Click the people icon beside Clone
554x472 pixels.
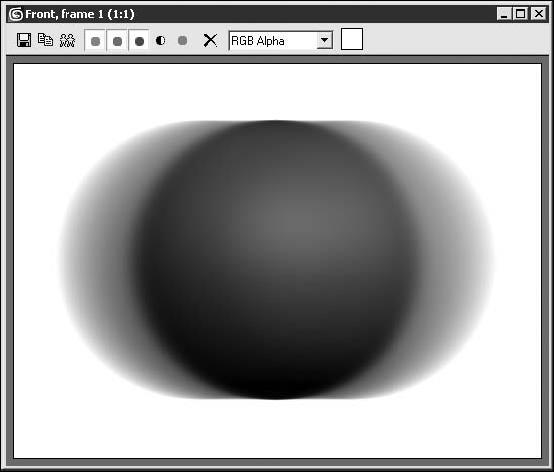[x=67, y=40]
